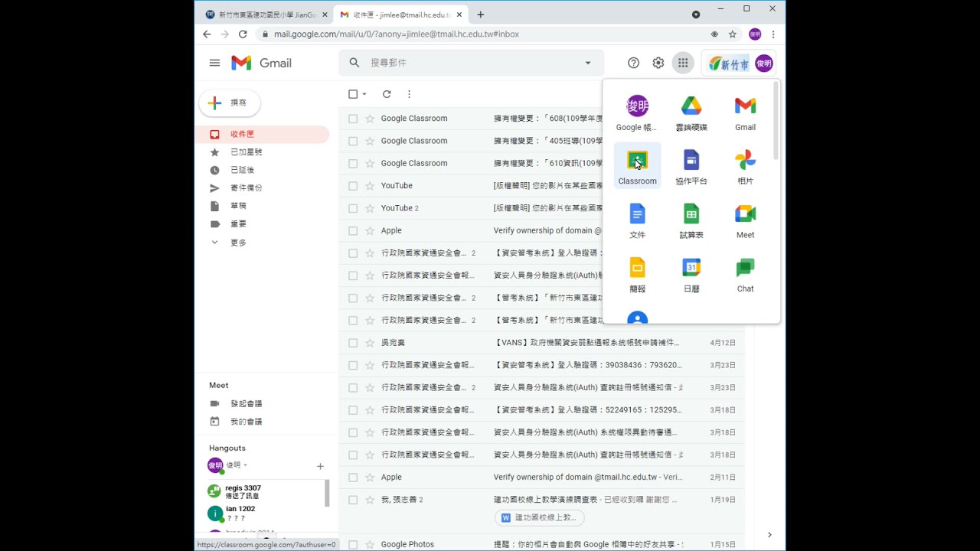Open the ian 1202 Hangouts chat
The height and width of the screenshot is (551, 980).
(x=265, y=513)
